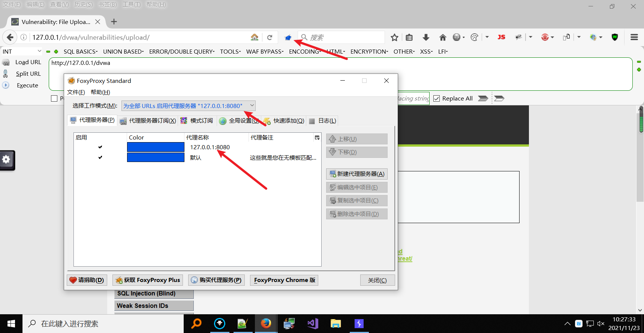
Task: Open the 帮助(H) menu in FoxyProxy
Action: [x=100, y=92]
